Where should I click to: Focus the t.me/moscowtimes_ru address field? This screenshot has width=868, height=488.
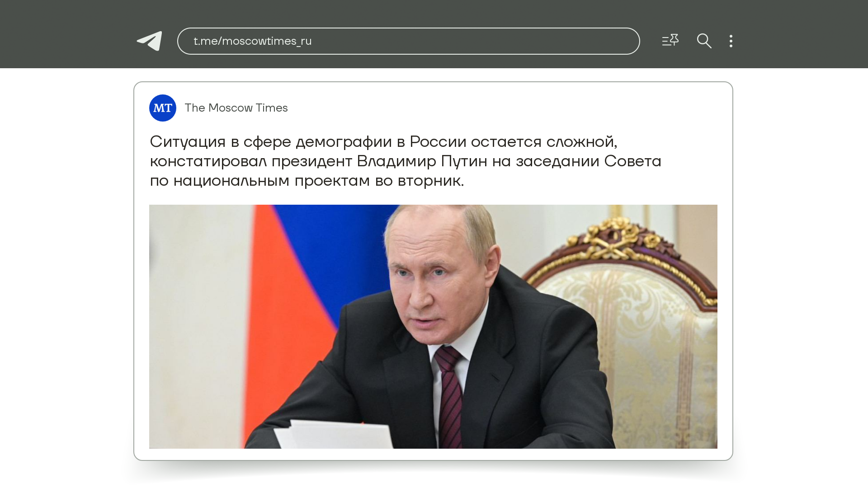[x=408, y=41]
